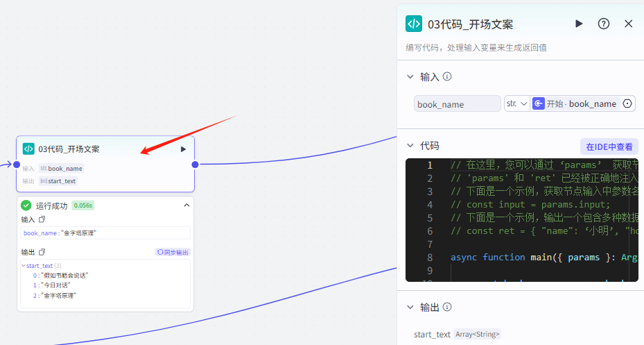Click the 运行成功 status label

click(51, 205)
